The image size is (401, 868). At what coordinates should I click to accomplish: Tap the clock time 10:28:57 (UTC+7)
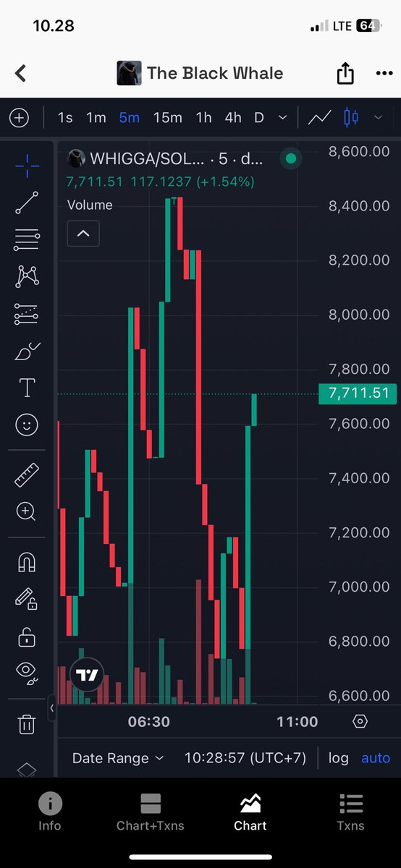coord(245,758)
